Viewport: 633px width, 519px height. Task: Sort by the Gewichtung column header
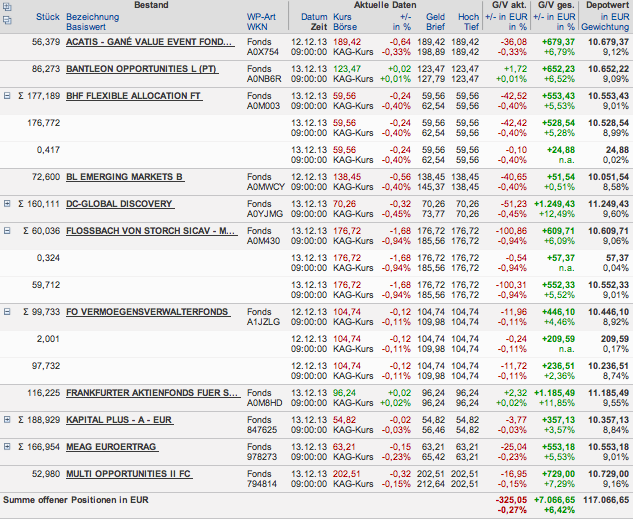pos(605,27)
